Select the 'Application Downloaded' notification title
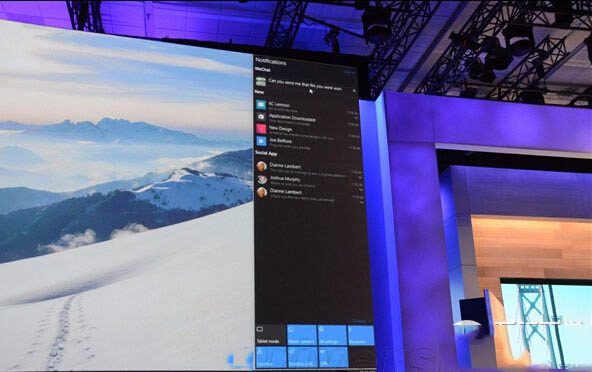The image size is (592, 372). click(292, 118)
